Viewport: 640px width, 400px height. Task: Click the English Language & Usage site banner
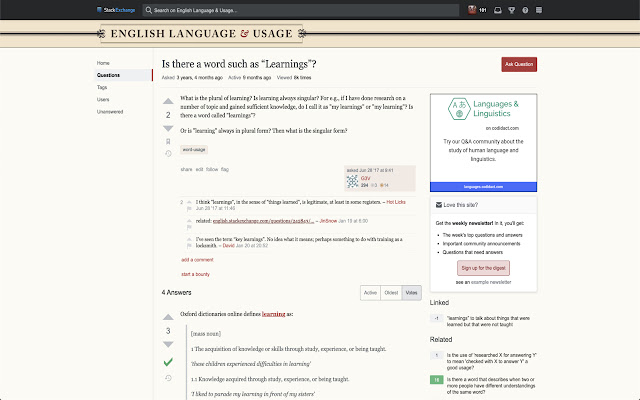[x=201, y=33]
